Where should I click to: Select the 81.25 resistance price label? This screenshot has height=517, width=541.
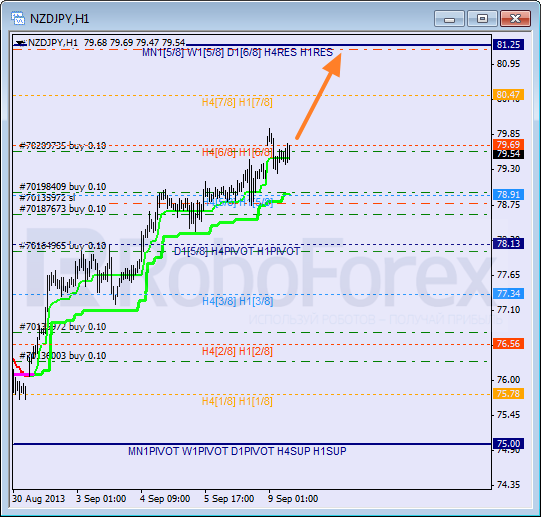[x=509, y=45]
